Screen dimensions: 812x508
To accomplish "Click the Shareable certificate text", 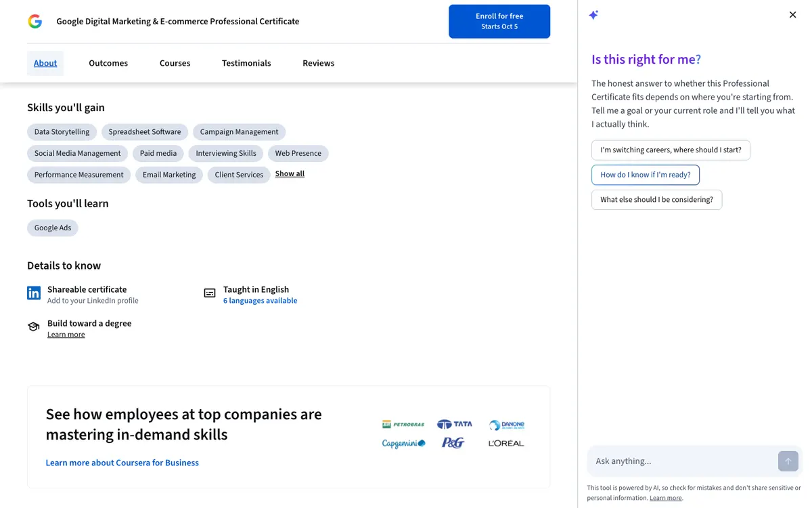I will click(x=87, y=289).
